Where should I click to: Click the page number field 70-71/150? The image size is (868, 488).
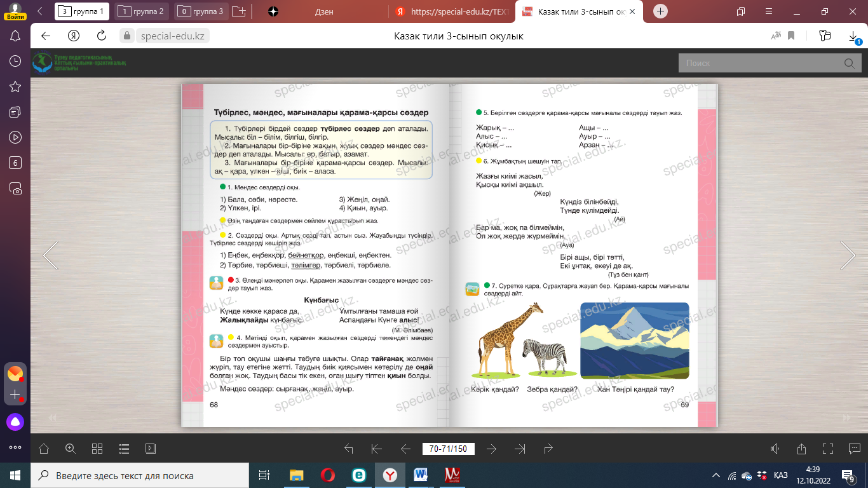tap(448, 449)
